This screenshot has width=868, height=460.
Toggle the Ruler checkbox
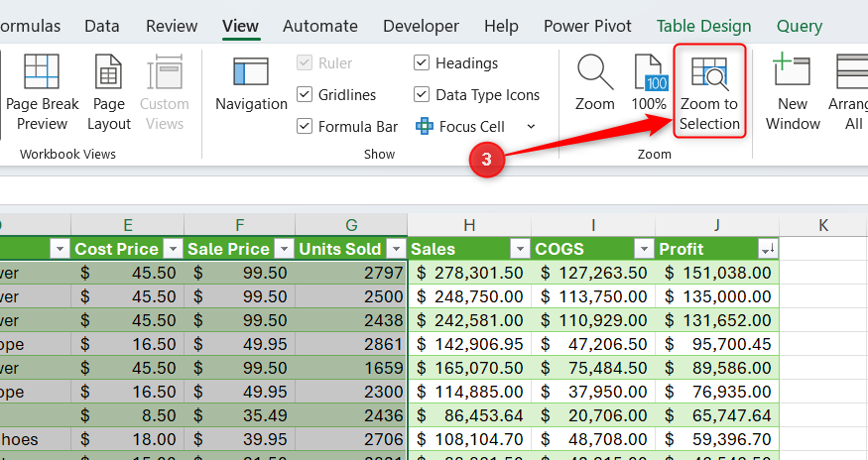tap(305, 62)
